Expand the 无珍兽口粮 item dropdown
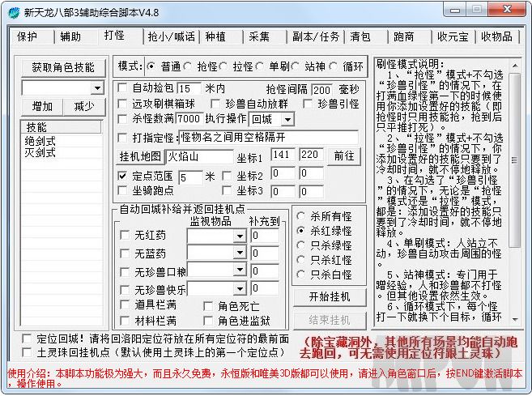The height and width of the screenshot is (396, 532). point(240,270)
